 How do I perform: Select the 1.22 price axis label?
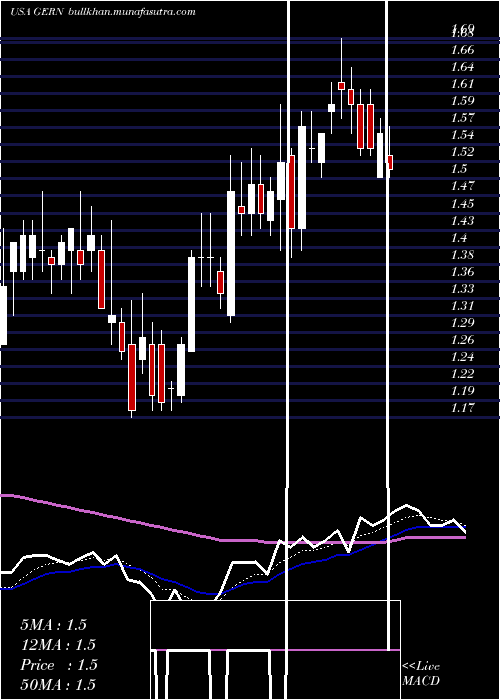462,374
